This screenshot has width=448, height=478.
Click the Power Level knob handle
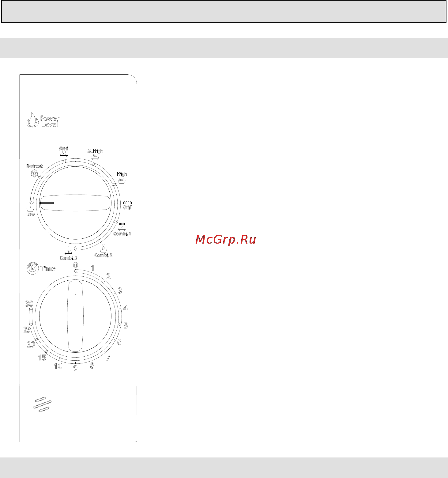pos(75,203)
